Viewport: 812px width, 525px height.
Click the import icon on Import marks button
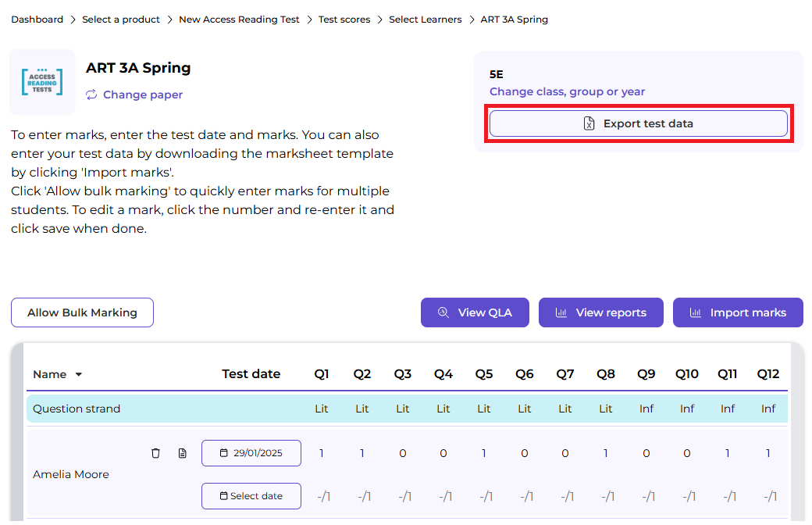pos(696,312)
